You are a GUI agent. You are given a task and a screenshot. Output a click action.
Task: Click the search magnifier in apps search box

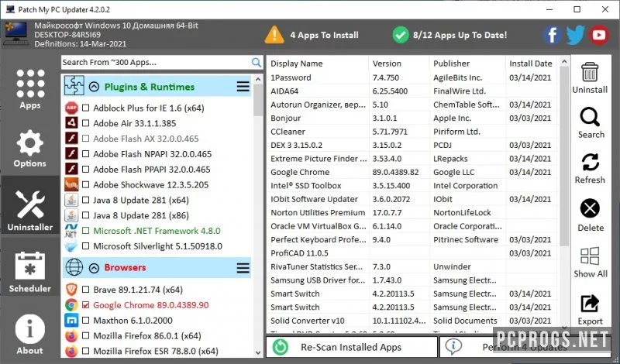[257, 63]
